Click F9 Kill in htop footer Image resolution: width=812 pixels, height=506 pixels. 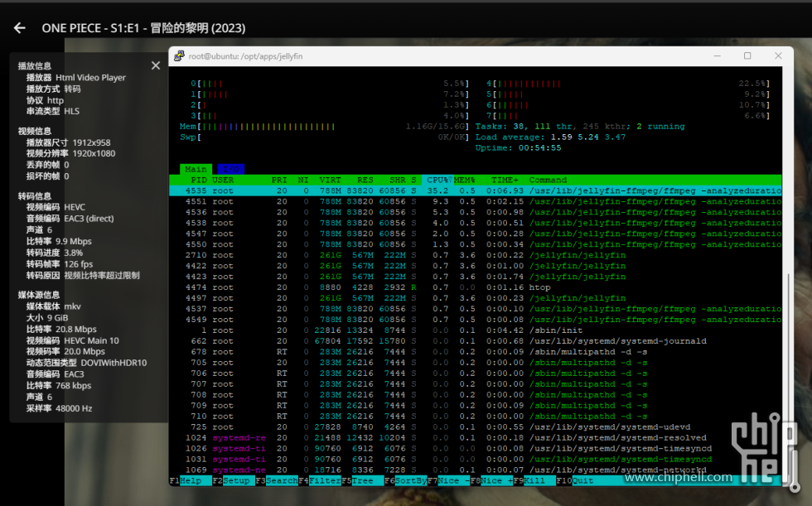534,480
